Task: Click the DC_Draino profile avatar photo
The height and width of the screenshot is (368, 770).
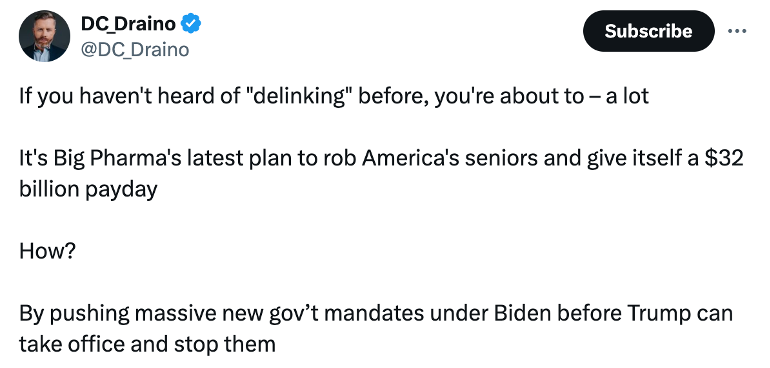Action: [x=44, y=36]
